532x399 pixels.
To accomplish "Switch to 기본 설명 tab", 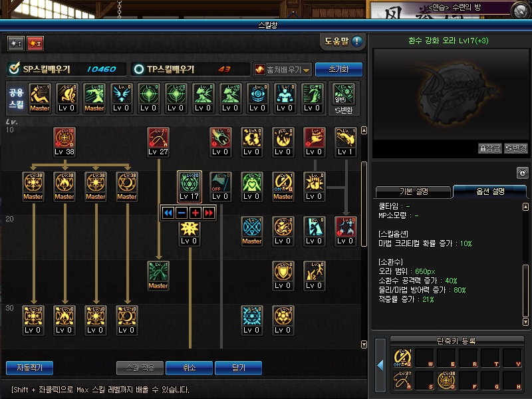I will (413, 192).
